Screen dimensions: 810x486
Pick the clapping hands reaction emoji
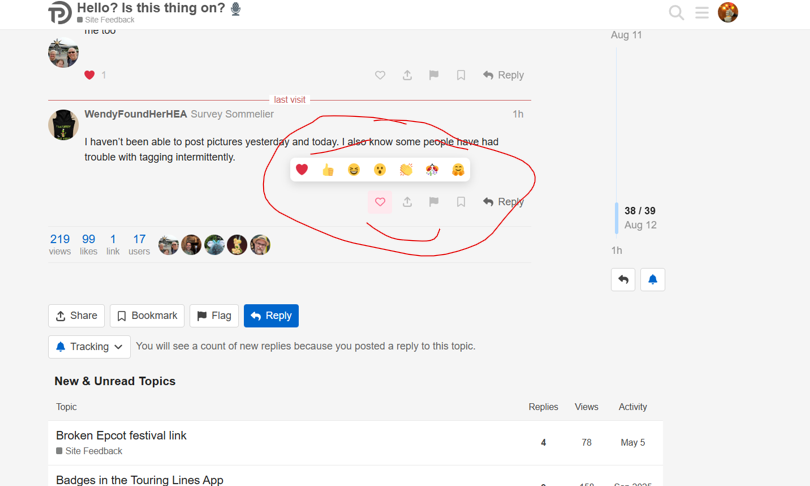(406, 169)
